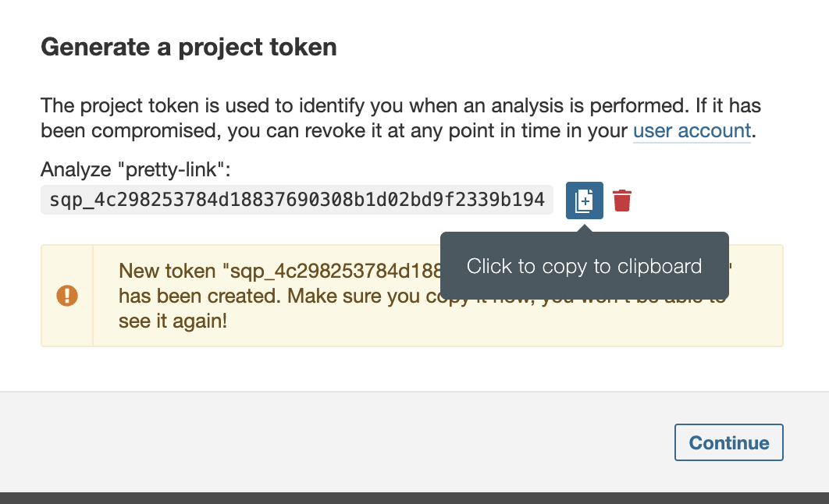Click the "Generate a project token" heading

(x=188, y=48)
